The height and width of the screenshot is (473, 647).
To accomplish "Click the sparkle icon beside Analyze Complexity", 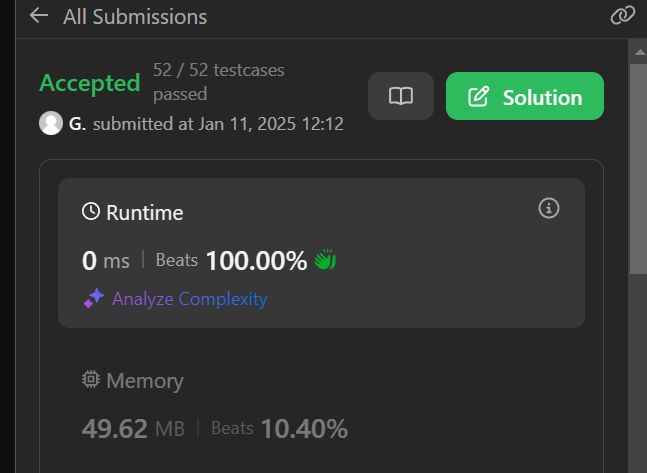I will pos(94,298).
